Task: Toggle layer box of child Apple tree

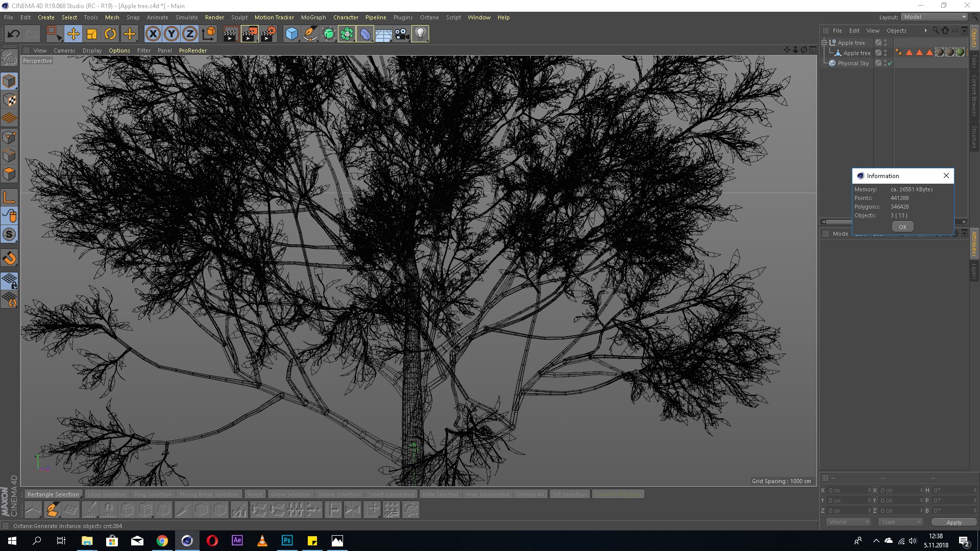Action: click(x=878, y=53)
